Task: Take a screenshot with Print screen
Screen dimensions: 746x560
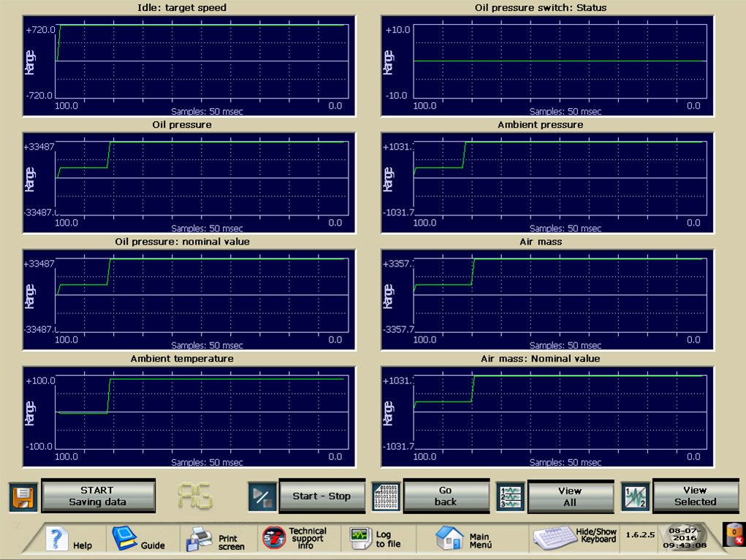Action: (216, 540)
